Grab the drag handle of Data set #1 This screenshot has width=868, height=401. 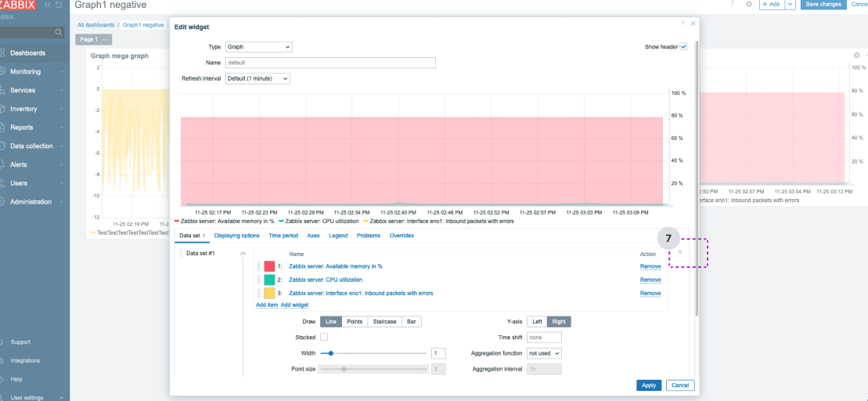181,253
